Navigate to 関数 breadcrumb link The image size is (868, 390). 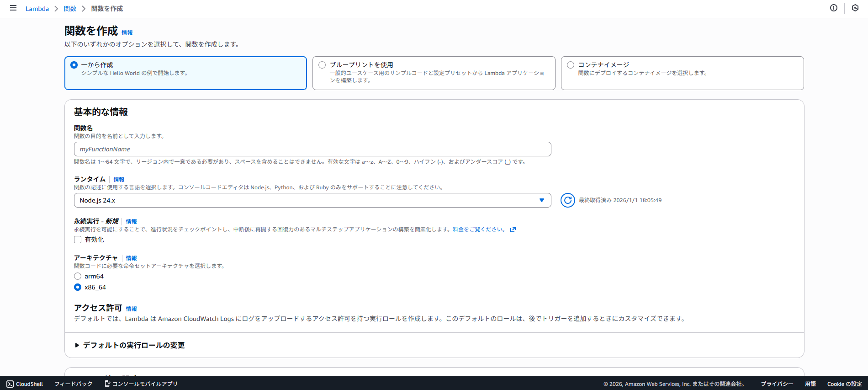70,9
